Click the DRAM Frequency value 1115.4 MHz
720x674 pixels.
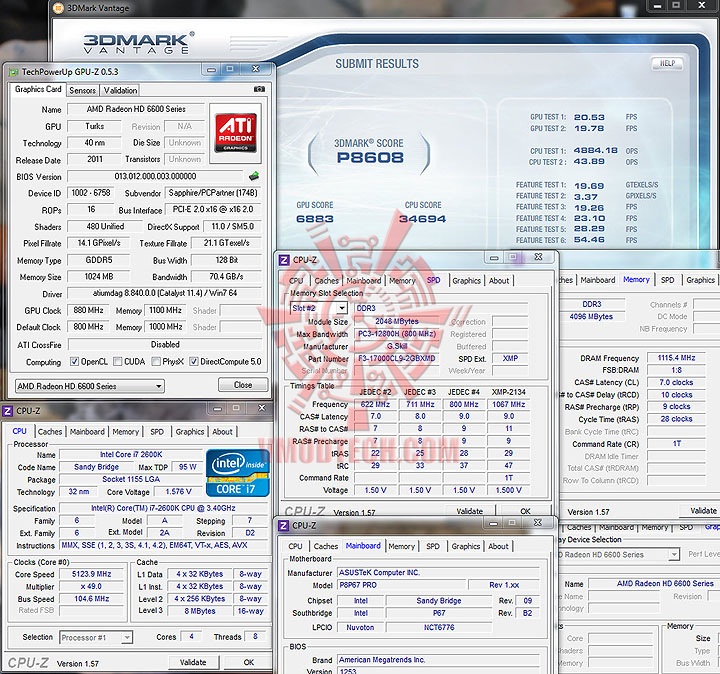[676, 358]
